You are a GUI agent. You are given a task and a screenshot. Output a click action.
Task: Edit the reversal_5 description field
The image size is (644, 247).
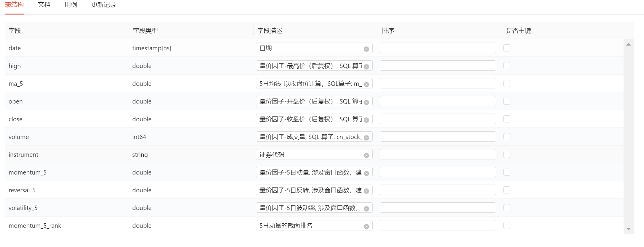pyautogui.click(x=310, y=190)
